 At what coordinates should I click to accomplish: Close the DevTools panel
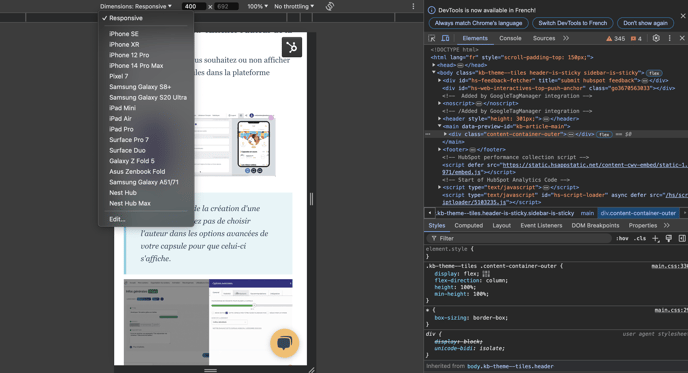pyautogui.click(x=682, y=38)
